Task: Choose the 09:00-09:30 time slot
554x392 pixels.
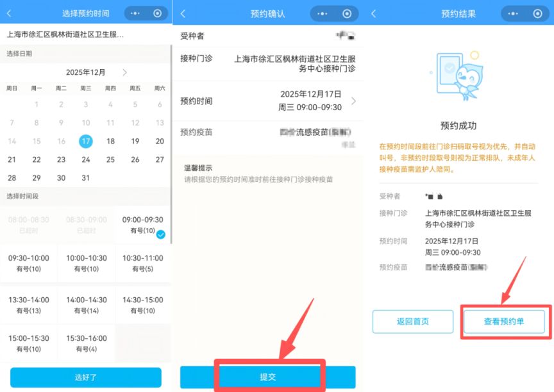Action: (x=143, y=225)
